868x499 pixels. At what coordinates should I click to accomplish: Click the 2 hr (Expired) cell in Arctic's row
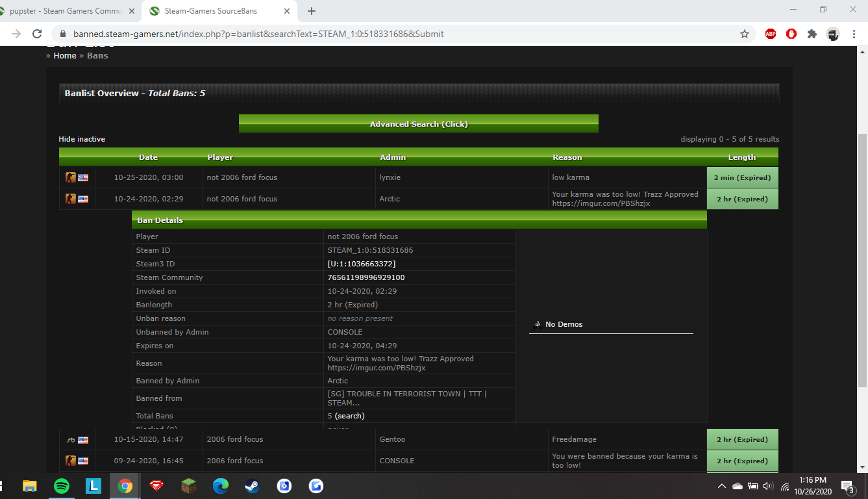[x=742, y=199]
